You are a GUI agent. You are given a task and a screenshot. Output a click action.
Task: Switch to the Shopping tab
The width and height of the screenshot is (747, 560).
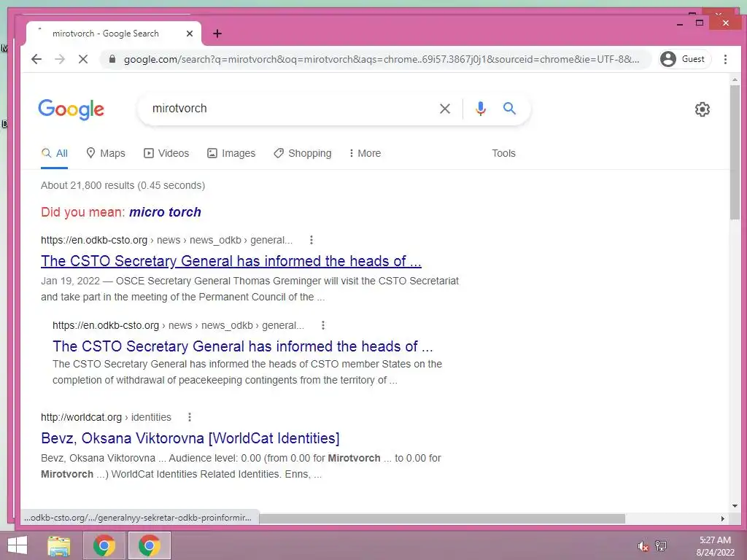pos(303,153)
